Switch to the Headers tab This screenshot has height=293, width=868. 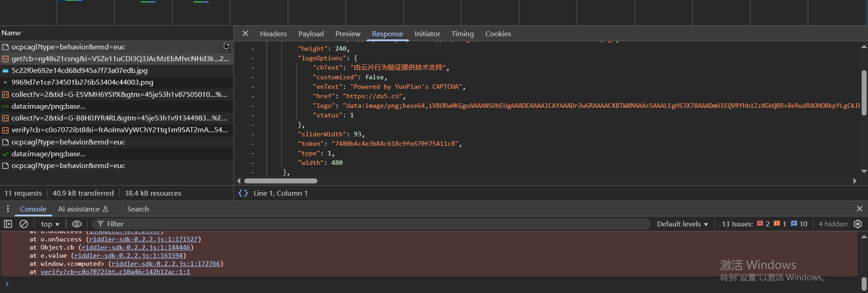[x=273, y=34]
